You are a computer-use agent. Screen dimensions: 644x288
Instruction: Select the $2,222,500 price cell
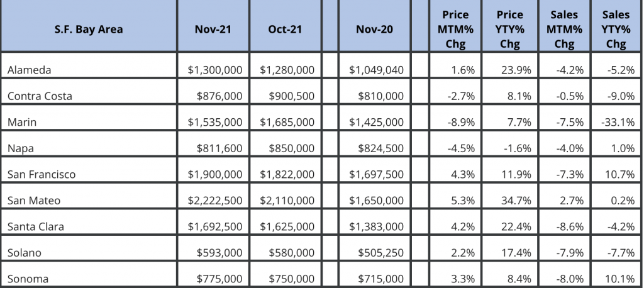(214, 200)
